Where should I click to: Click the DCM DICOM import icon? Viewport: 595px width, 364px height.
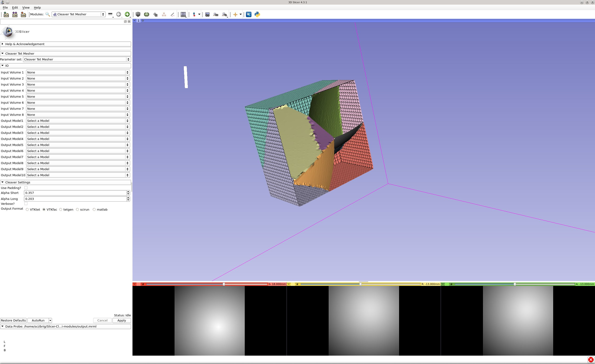click(15, 14)
